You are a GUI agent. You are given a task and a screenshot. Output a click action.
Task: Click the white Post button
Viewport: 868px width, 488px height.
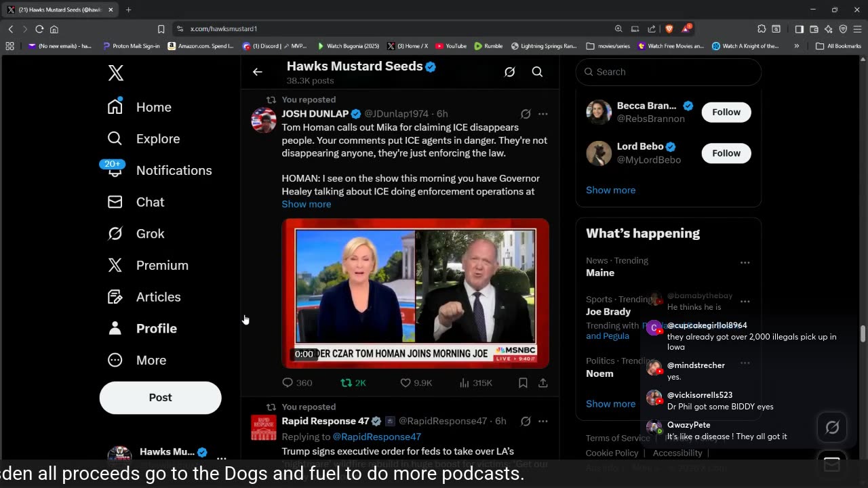click(160, 398)
